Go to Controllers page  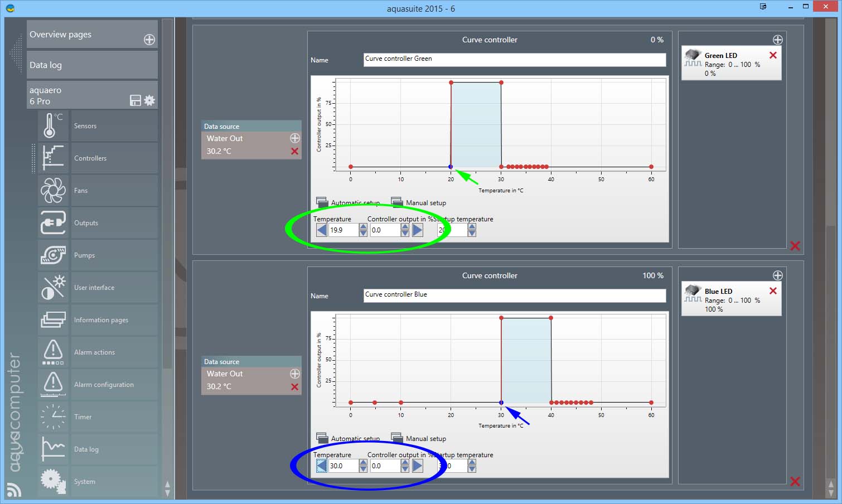(114, 158)
